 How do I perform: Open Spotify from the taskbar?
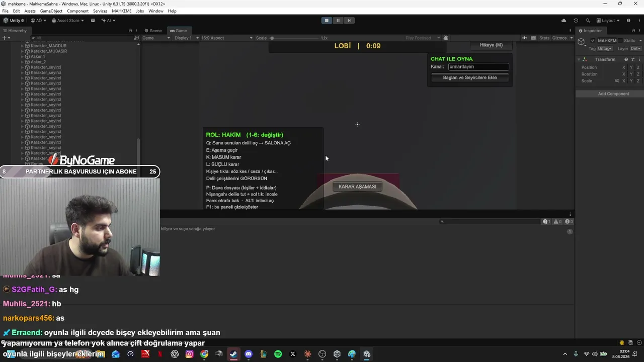tap(278, 354)
